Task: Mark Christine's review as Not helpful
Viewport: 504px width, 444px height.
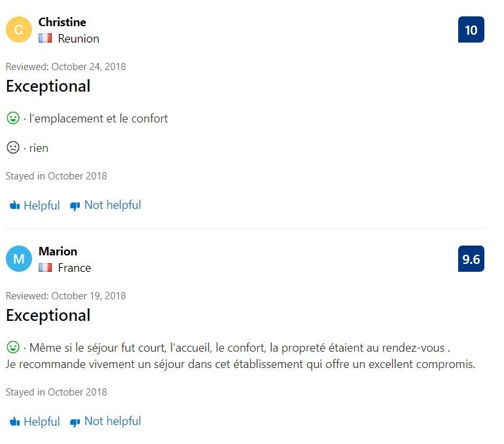Action: click(x=105, y=205)
